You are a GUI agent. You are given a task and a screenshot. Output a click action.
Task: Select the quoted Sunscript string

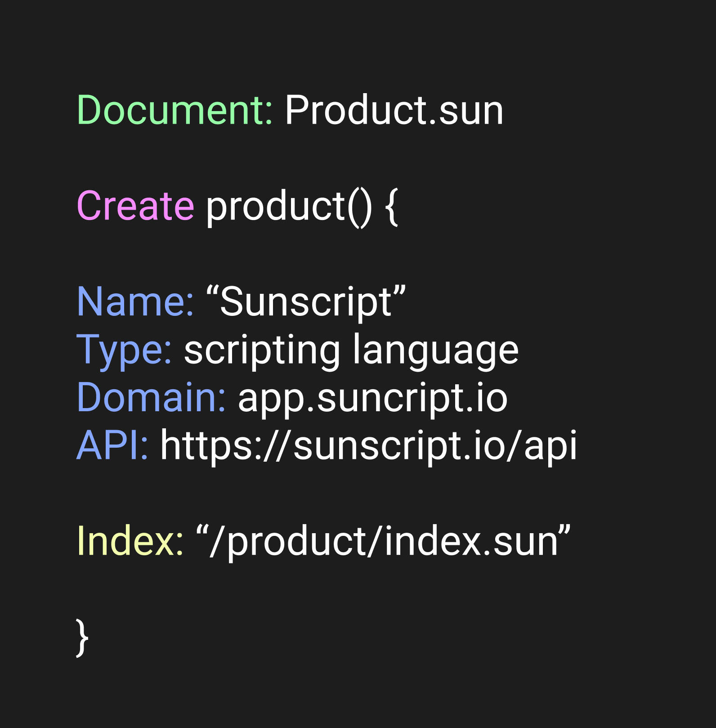point(306,302)
